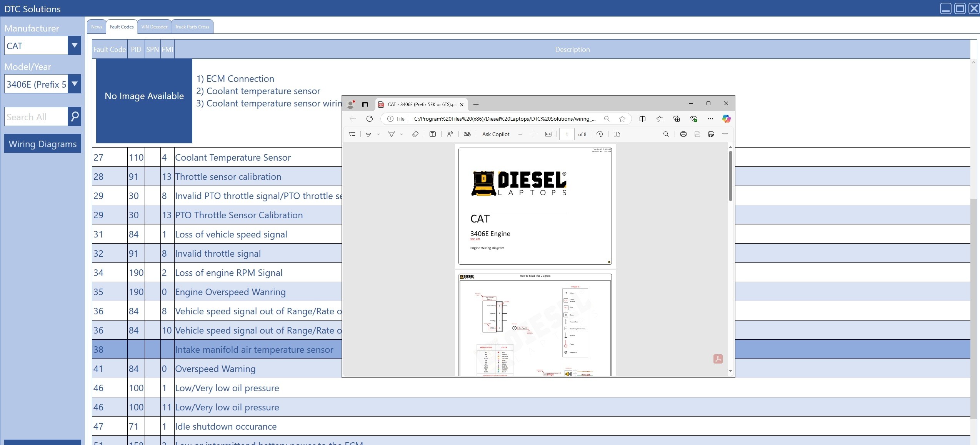Screen dimensions: 980x445
Task: Open the Manufacturer CAT dropdown
Action: pyautogui.click(x=75, y=45)
